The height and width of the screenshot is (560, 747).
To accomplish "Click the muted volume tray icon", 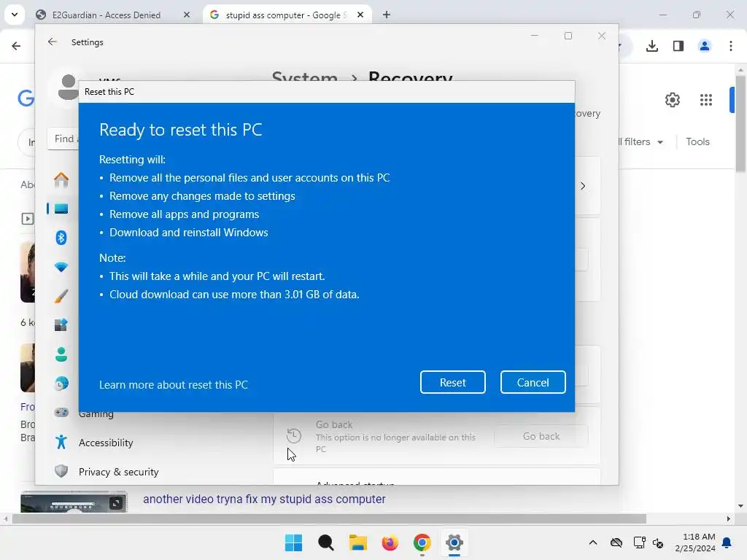I will tap(658, 542).
